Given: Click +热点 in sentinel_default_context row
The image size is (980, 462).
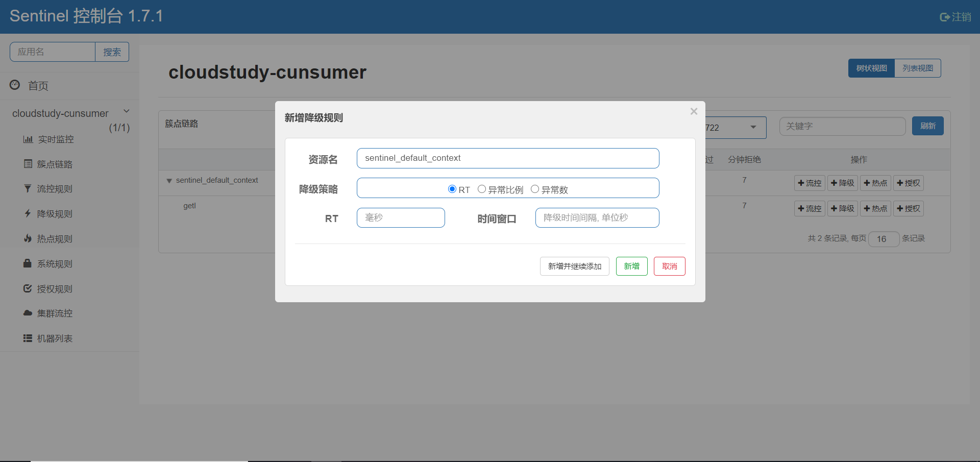Looking at the screenshot, I should 875,183.
